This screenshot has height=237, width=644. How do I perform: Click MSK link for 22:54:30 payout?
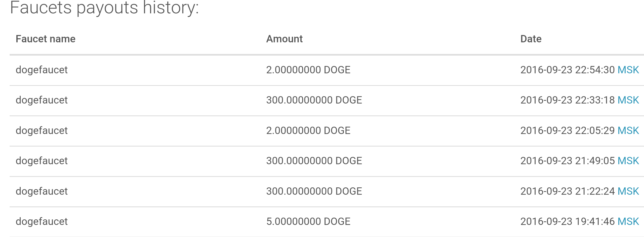tap(628, 70)
